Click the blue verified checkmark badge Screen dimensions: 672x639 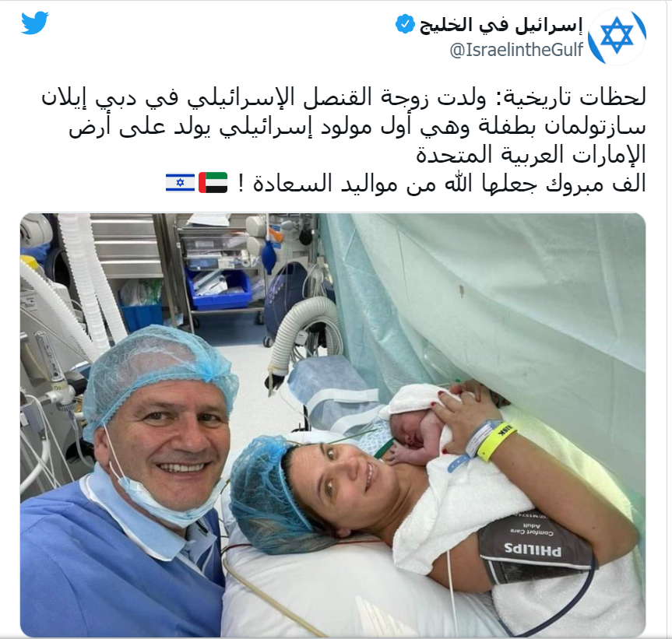pos(405,24)
